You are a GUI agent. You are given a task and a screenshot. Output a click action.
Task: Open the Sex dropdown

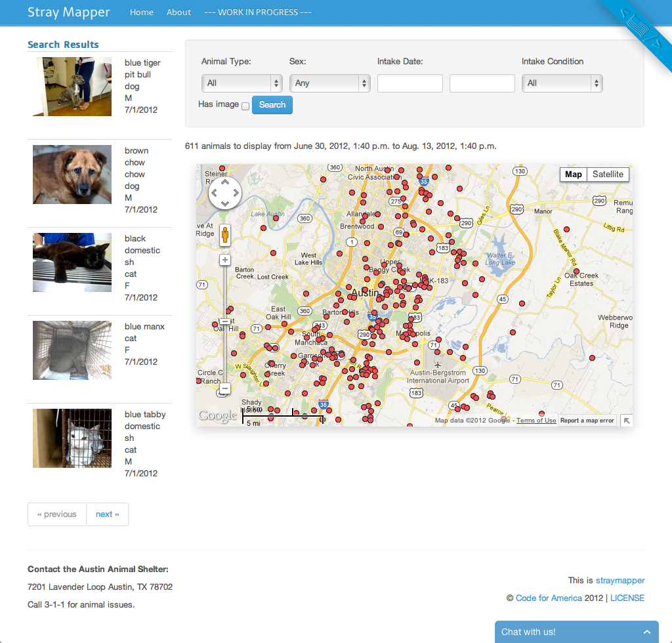pos(329,83)
